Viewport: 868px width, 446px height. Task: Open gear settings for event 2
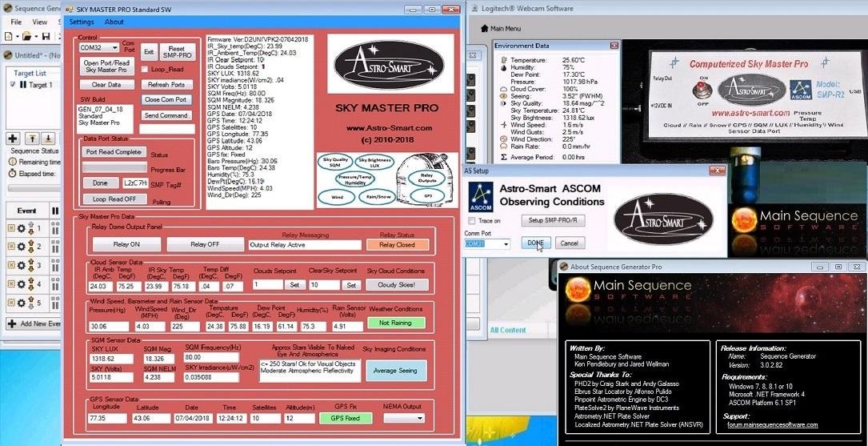pos(22,247)
